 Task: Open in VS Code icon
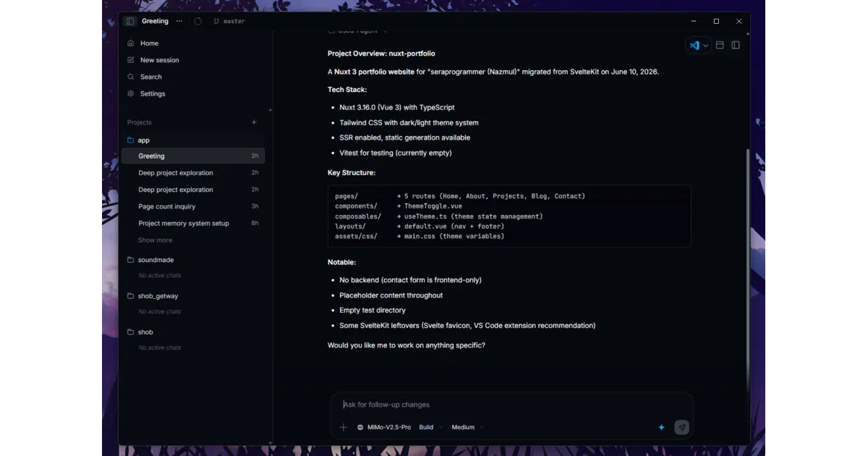(x=694, y=45)
